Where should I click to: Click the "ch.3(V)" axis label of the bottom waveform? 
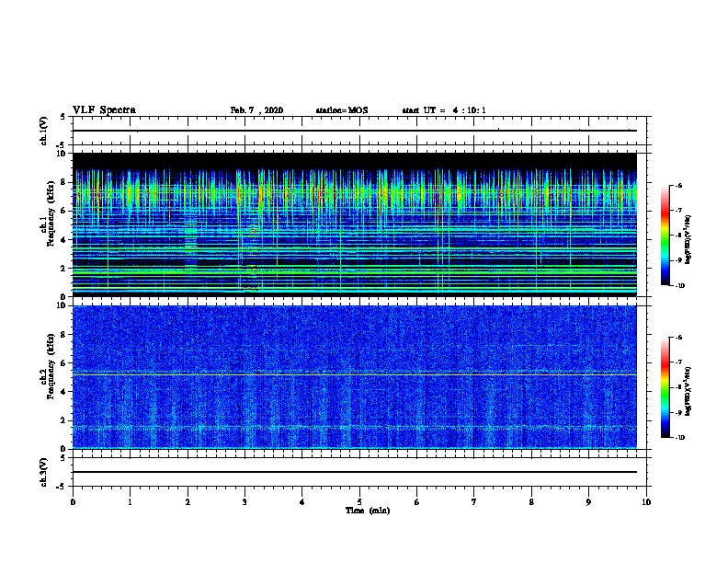43,472
